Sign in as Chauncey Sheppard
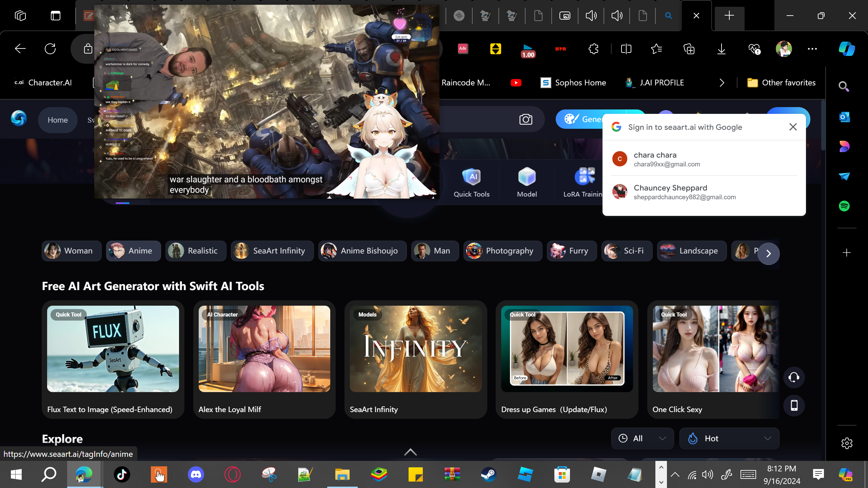The image size is (868, 488). coord(704,192)
